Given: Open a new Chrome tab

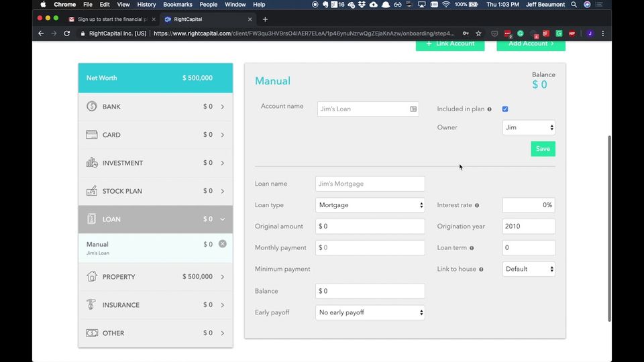Looking at the screenshot, I should (265, 19).
